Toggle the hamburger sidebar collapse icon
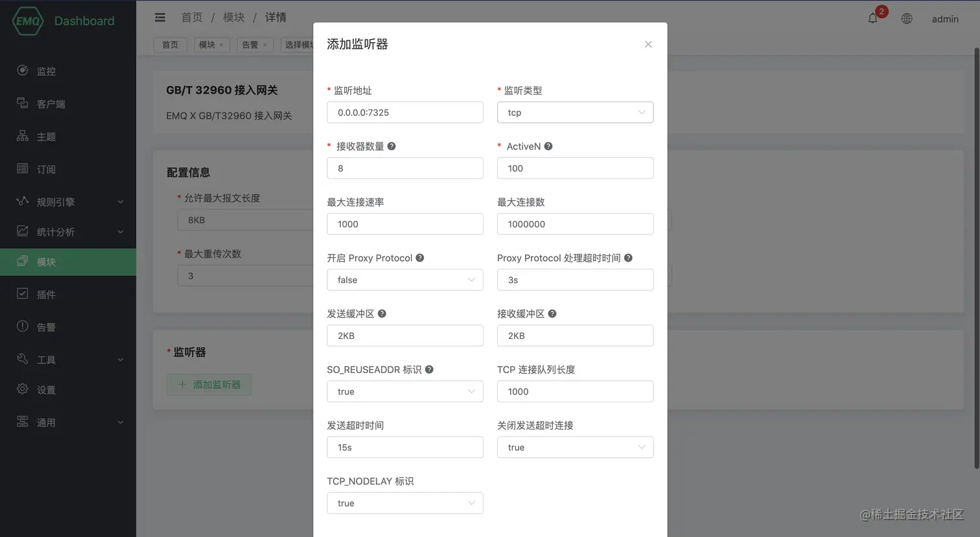Viewport: 980px width, 537px height. point(160,17)
